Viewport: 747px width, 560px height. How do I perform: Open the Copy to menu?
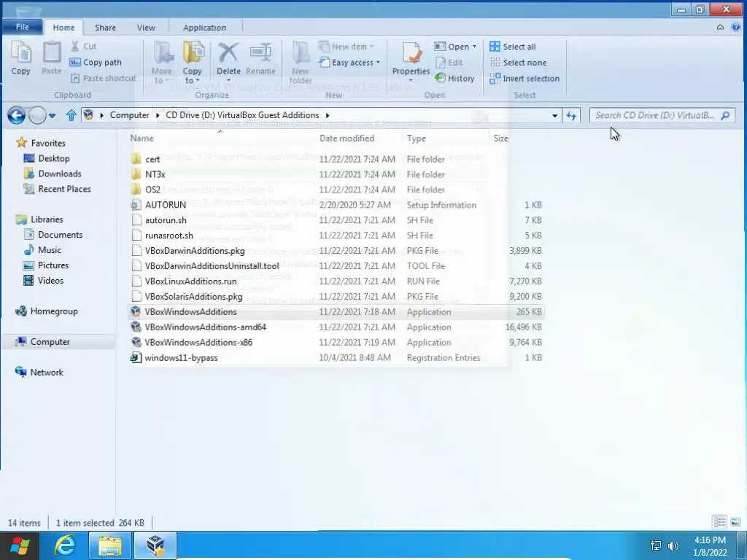(x=192, y=63)
